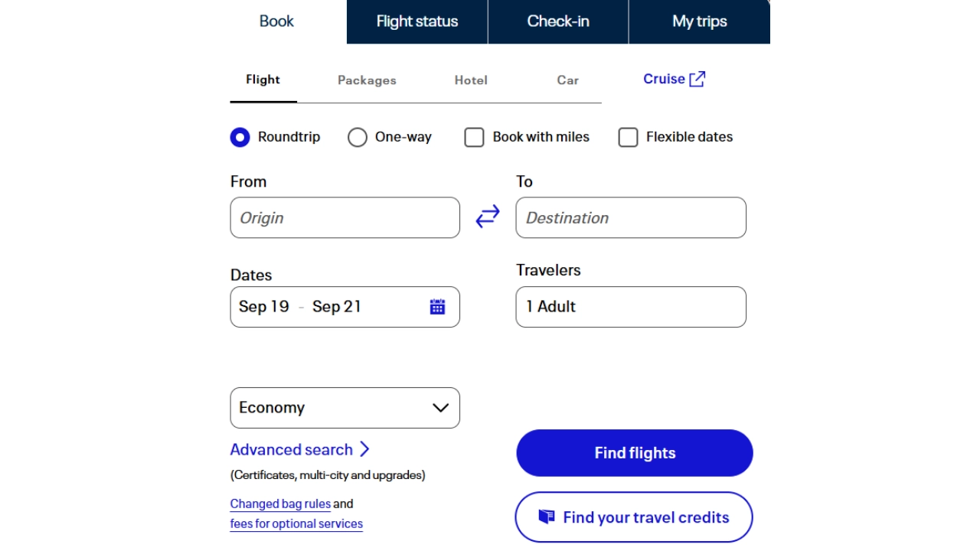The image size is (980, 551).
Task: Click the Find flights button
Action: click(x=634, y=452)
